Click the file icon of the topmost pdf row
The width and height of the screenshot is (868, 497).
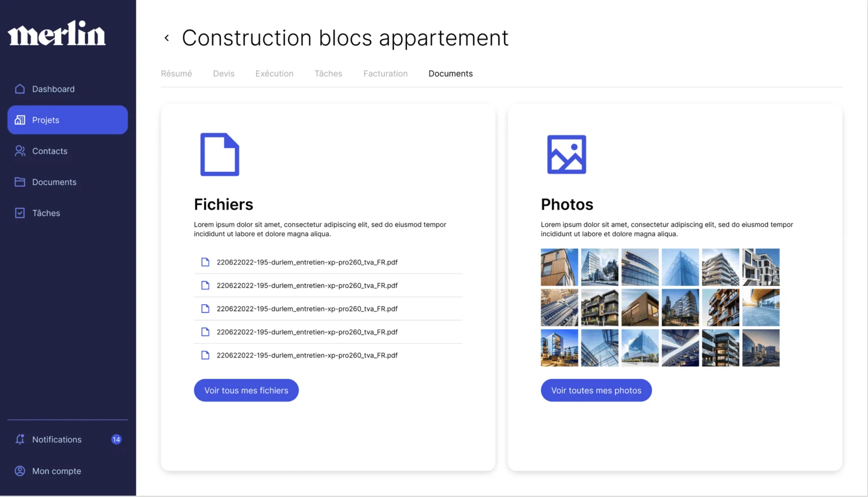point(205,262)
